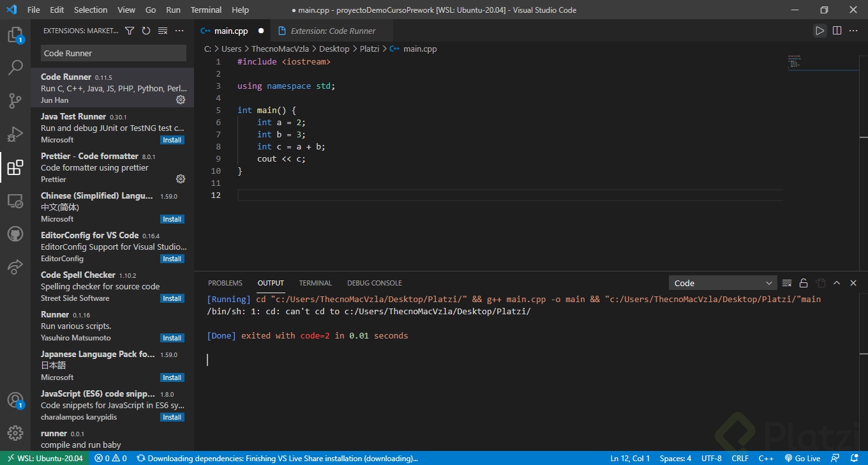The width and height of the screenshot is (868, 465).
Task: Open Extensions views and more actions menu
Action: tap(179, 31)
